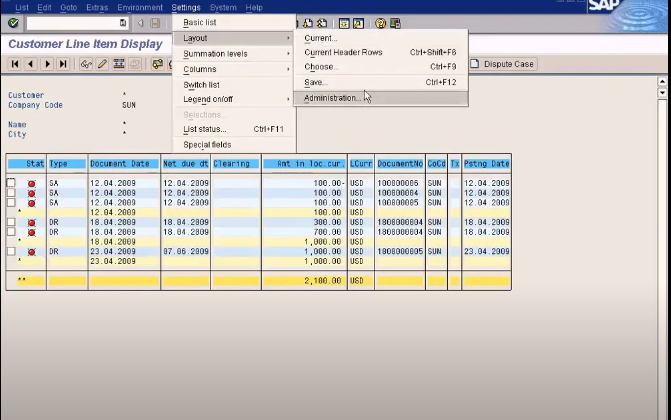Click the Customize local layout icon
671x420 pixels.
pyautogui.click(x=395, y=23)
